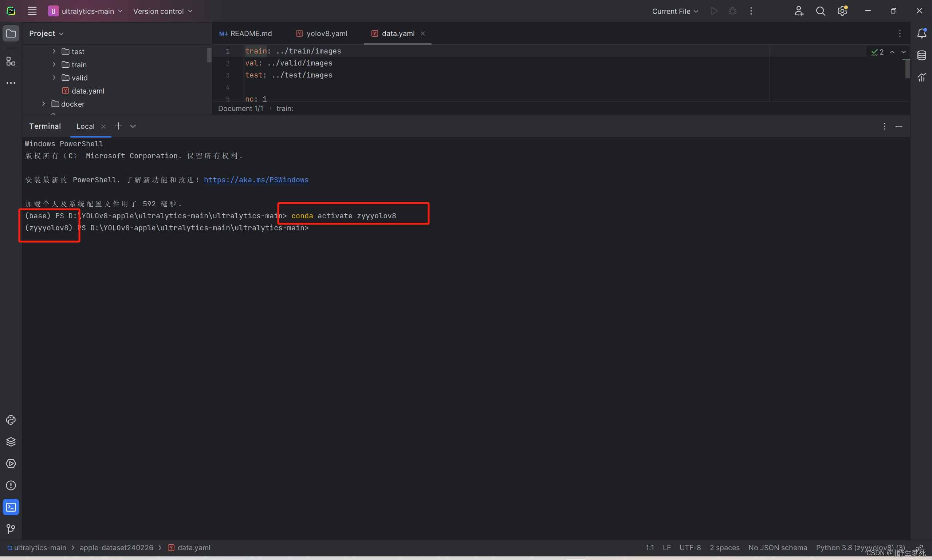Open the Current File run configuration dropdown
The width and height of the screenshot is (932, 560).
coord(675,11)
